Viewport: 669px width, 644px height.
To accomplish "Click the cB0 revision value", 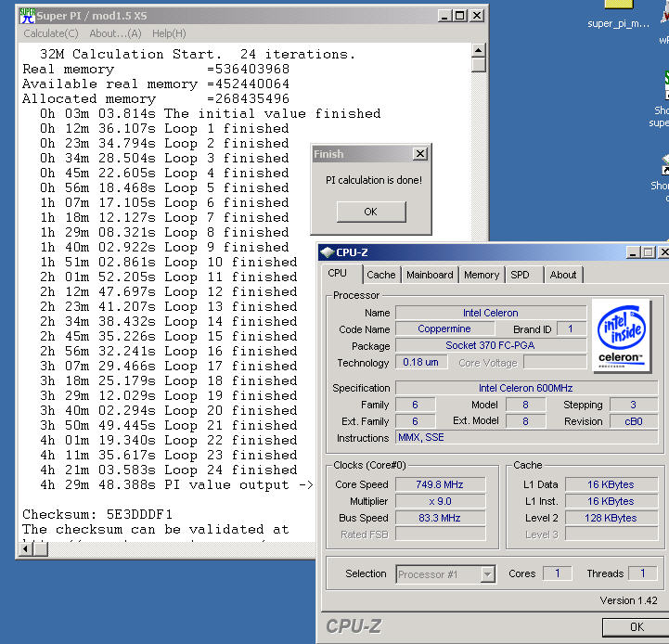I will 634,421.
